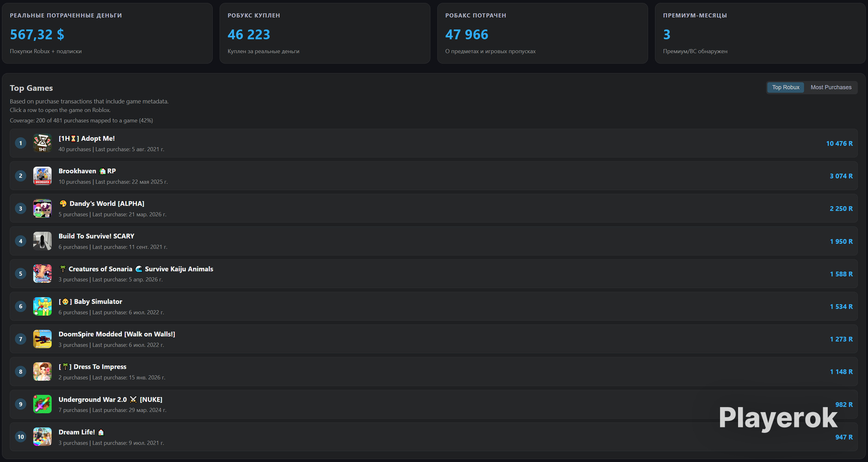Click rank badge number 9

coord(20,404)
